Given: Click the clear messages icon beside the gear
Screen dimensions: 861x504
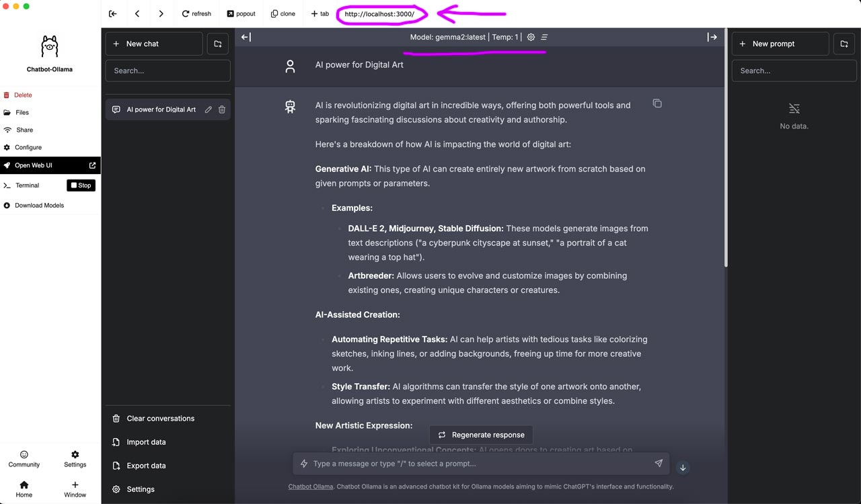Looking at the screenshot, I should (544, 37).
